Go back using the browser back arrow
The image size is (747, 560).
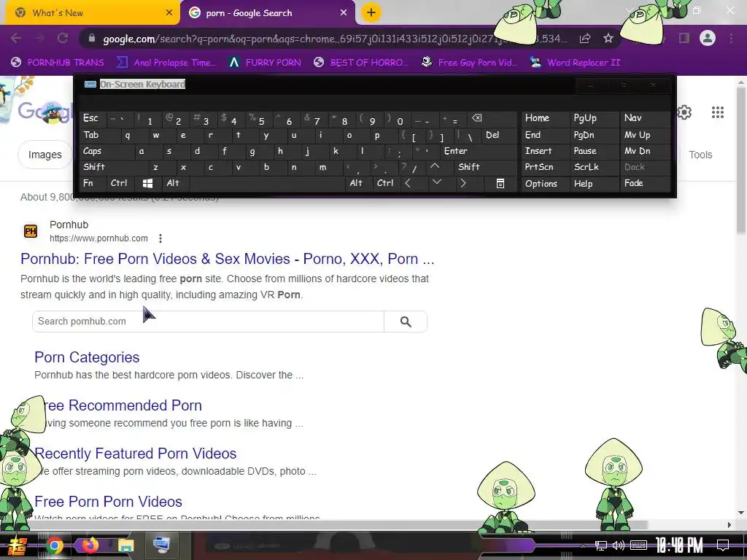click(16, 38)
